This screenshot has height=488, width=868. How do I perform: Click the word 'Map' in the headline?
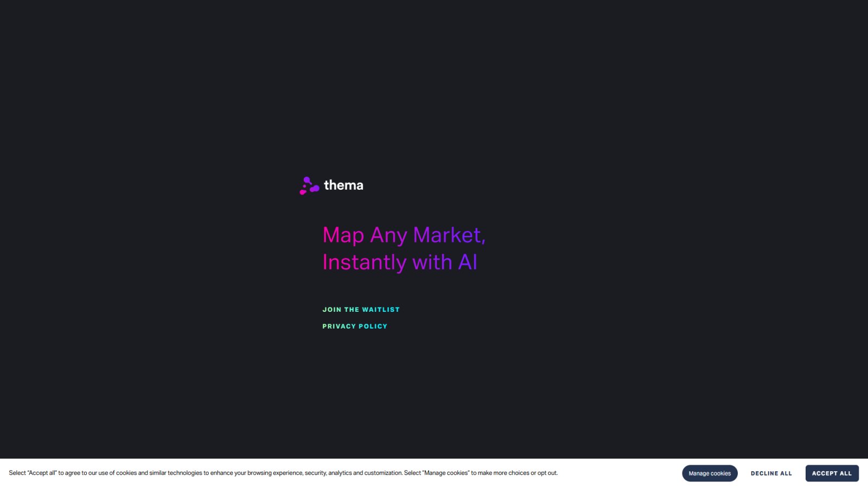pos(343,236)
